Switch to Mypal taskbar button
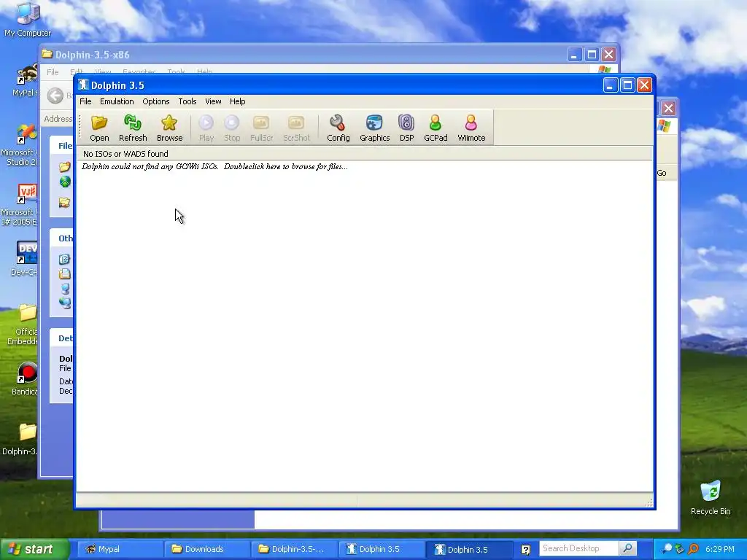This screenshot has height=560, width=747. [x=119, y=549]
